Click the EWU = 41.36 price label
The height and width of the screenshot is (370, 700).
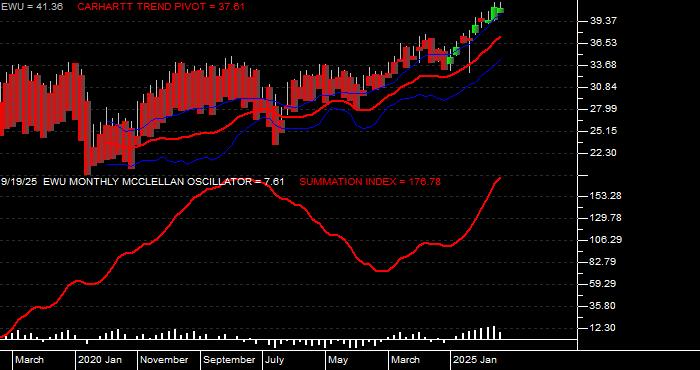click(x=32, y=7)
